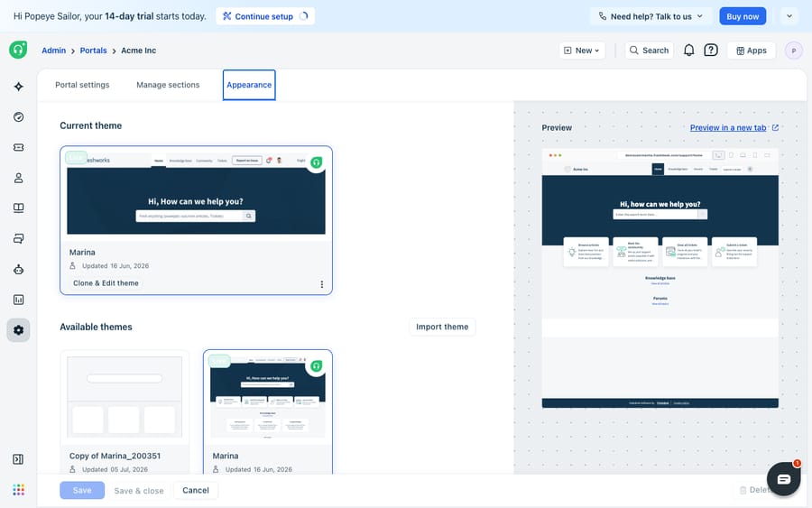812x508 pixels.
Task: Click the Current theme heading
Action: tap(90, 125)
